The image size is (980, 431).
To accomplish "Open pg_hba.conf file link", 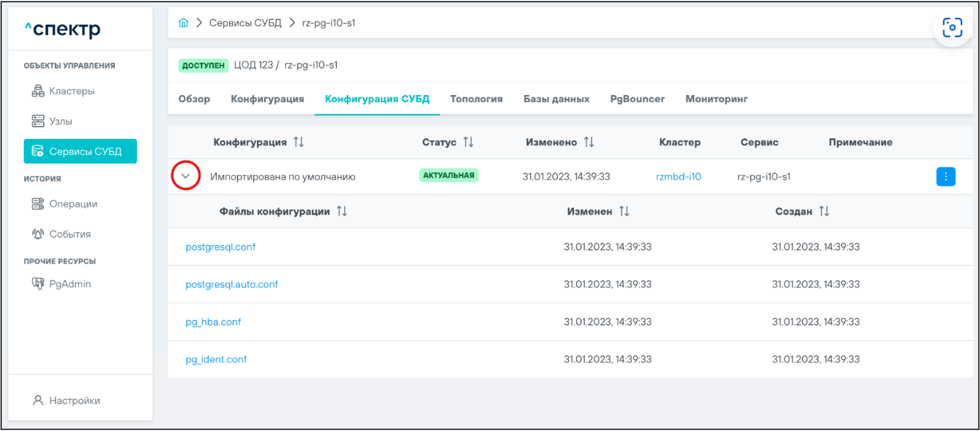I will [213, 322].
